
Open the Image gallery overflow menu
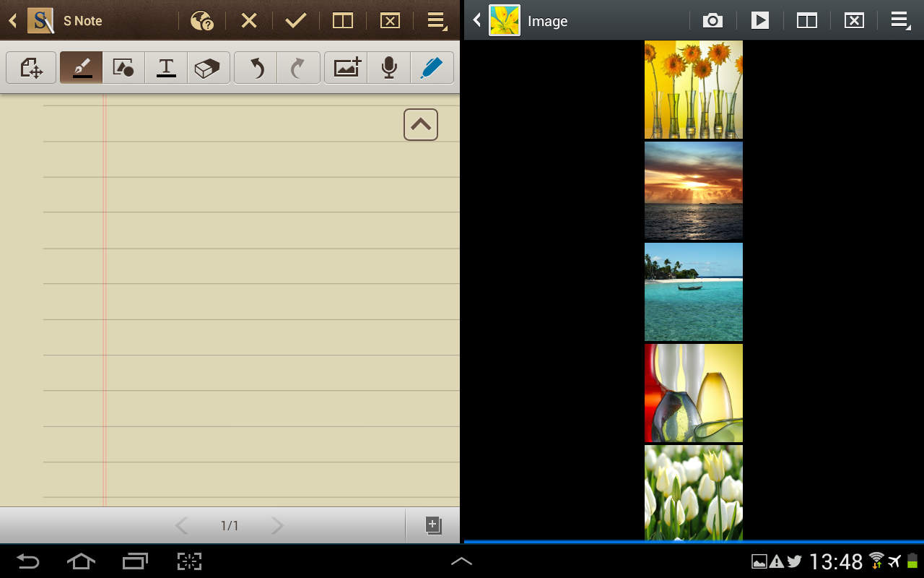tap(900, 21)
